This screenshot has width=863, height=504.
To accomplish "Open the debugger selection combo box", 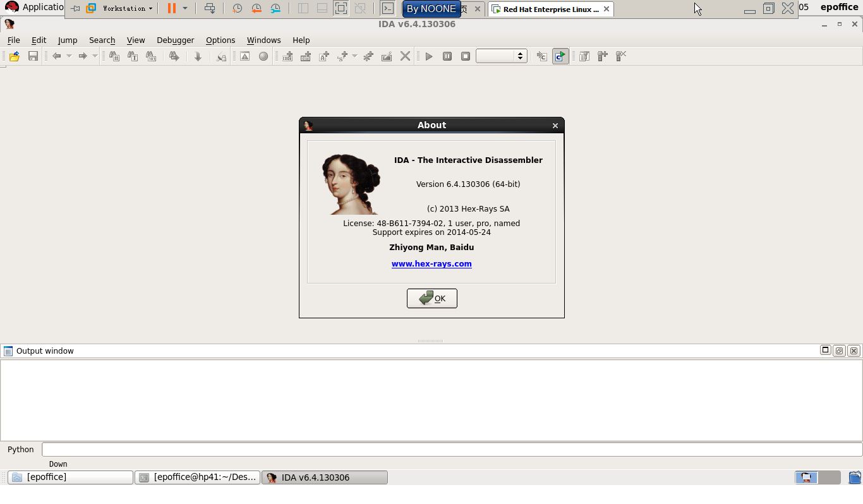I will [502, 56].
